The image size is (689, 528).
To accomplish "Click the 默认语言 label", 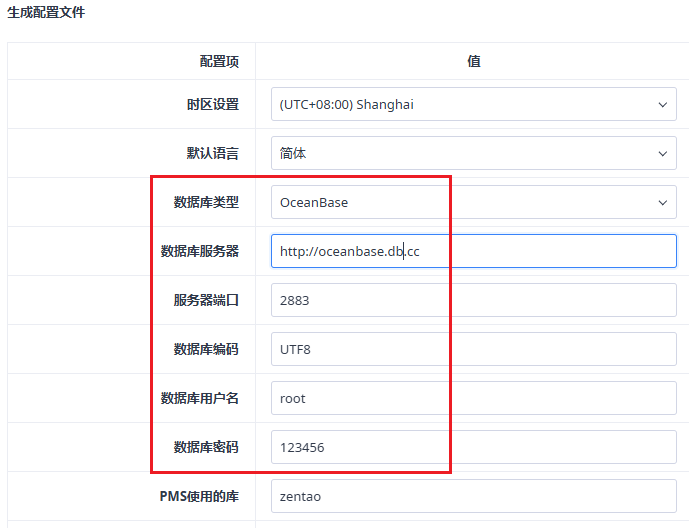I will tap(213, 153).
